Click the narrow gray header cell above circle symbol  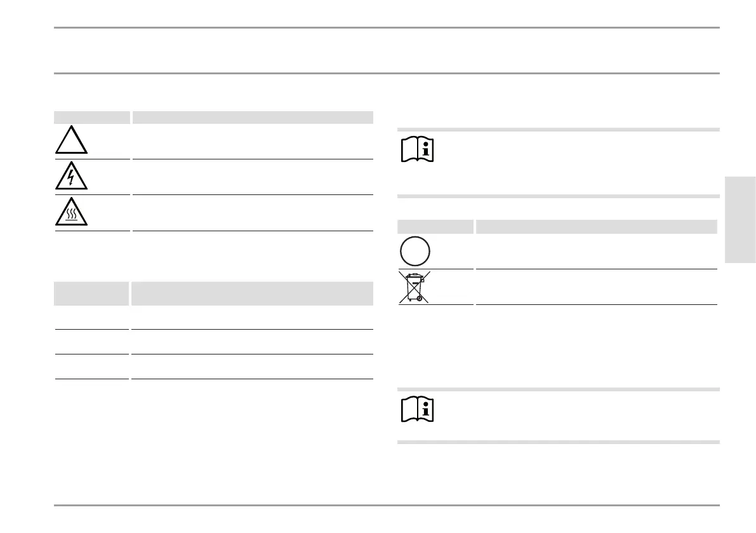click(x=435, y=227)
